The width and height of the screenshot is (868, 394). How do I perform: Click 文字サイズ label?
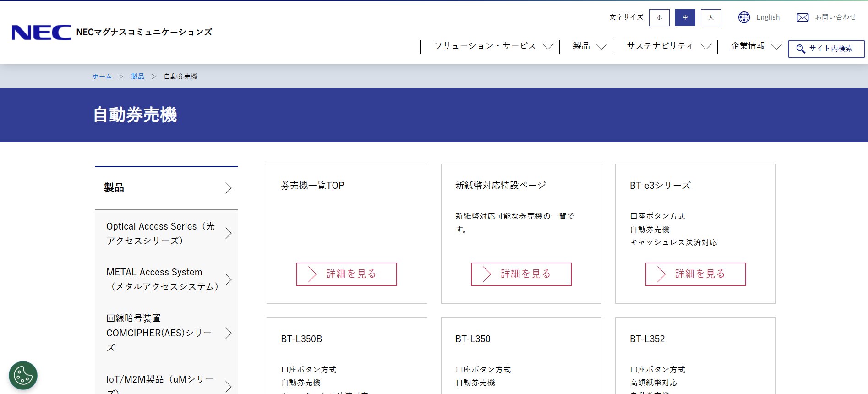(626, 17)
